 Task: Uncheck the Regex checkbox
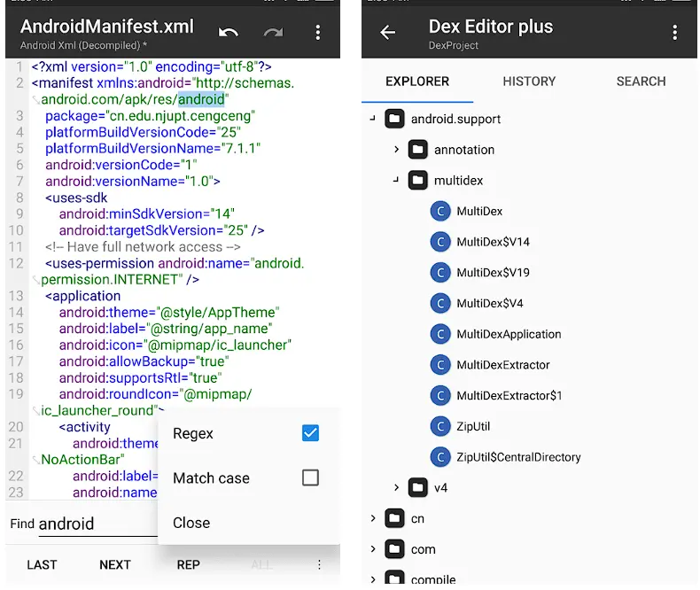point(310,433)
